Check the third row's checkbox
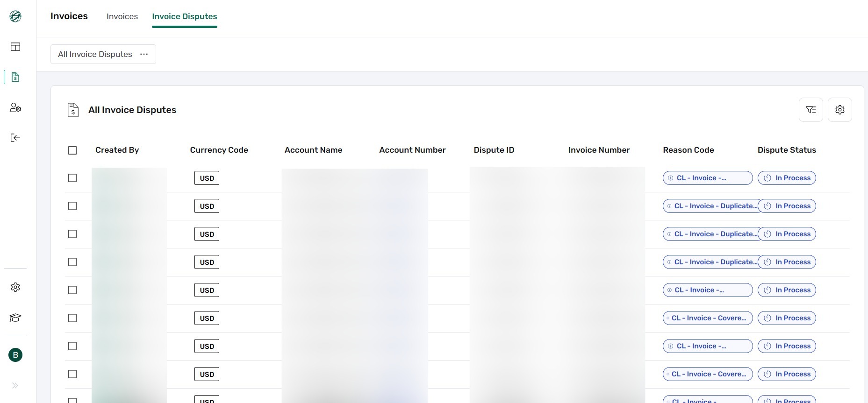The width and height of the screenshot is (868, 403). (72, 234)
